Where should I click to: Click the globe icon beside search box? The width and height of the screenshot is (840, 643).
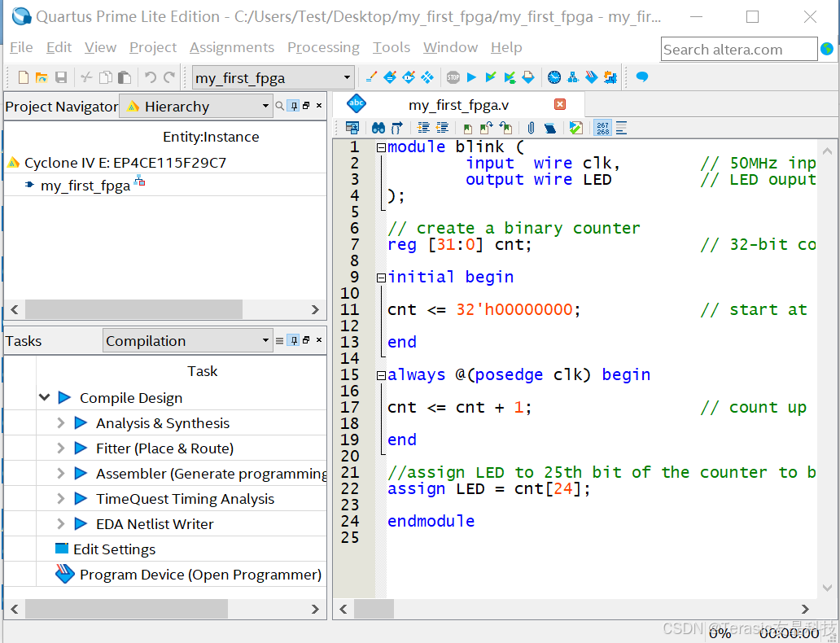[x=827, y=50]
